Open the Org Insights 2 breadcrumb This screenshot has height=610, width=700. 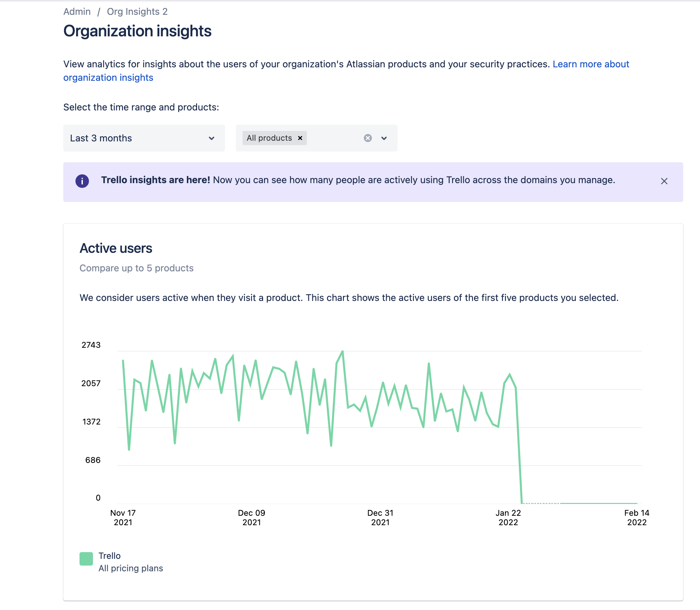tap(137, 11)
